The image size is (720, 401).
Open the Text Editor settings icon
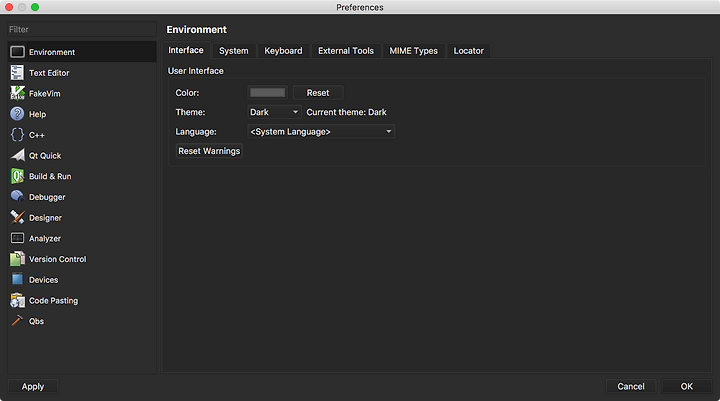pos(17,73)
